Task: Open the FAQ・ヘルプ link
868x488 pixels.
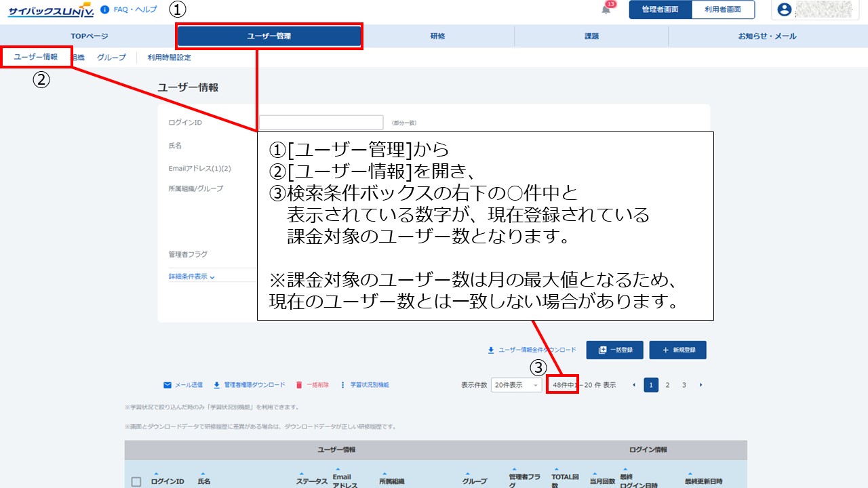Action: coord(129,9)
